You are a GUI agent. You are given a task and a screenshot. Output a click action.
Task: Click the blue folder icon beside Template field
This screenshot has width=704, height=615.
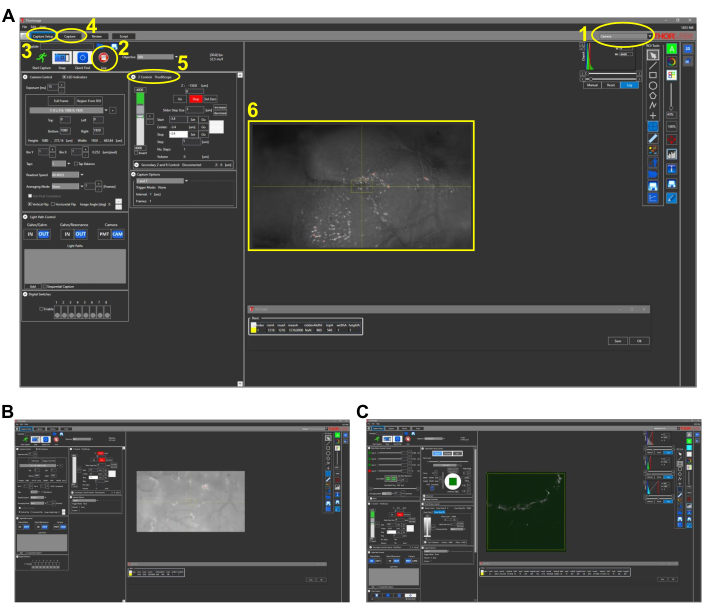tap(100, 46)
